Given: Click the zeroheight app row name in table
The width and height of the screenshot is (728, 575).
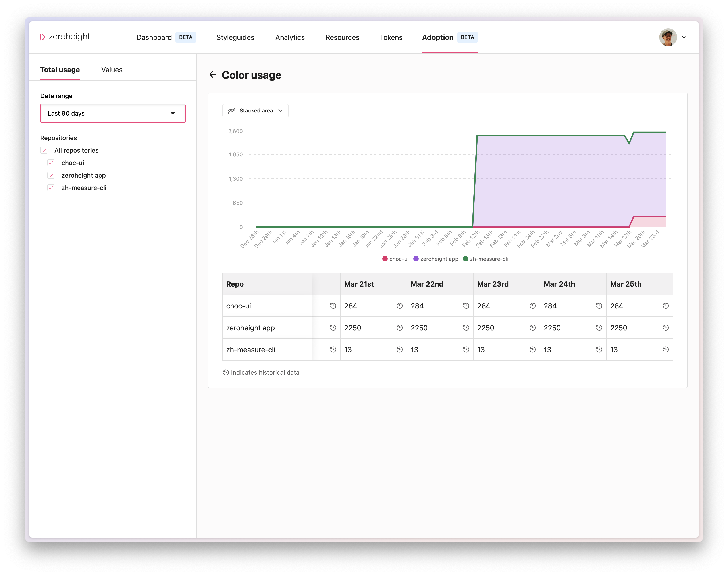Looking at the screenshot, I should pos(250,328).
